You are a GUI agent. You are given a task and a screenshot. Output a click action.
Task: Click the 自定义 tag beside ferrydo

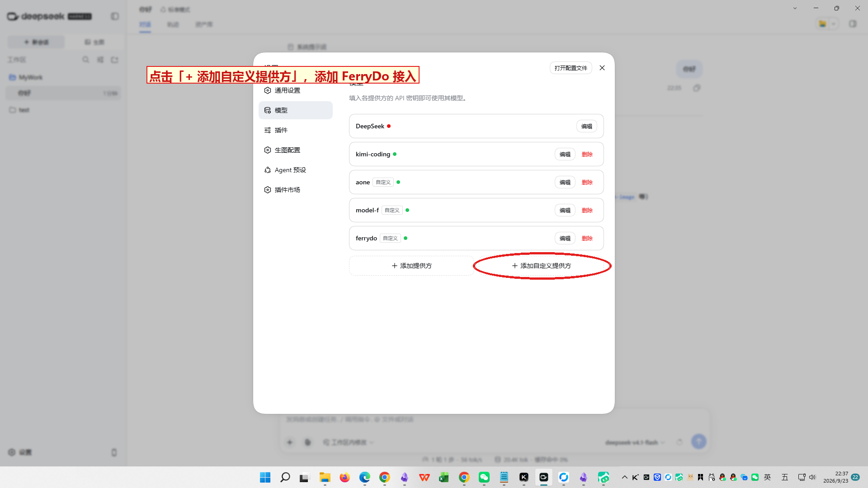pos(390,238)
